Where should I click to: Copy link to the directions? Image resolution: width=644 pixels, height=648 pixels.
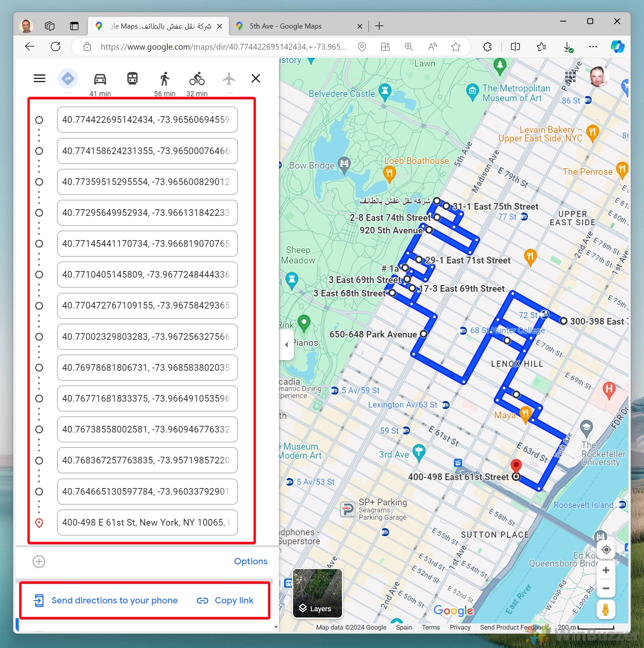[225, 600]
